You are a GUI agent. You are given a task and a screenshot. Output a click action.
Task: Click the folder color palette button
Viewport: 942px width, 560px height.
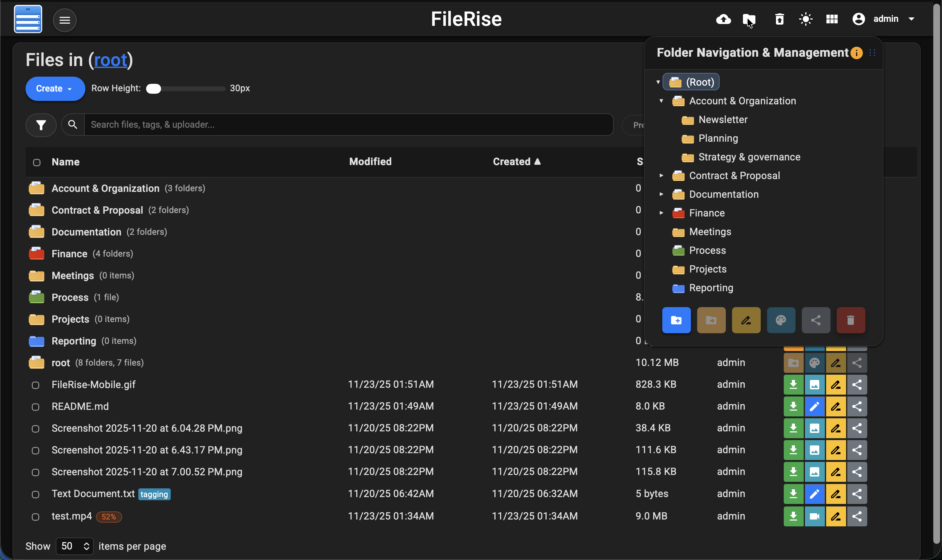781,320
